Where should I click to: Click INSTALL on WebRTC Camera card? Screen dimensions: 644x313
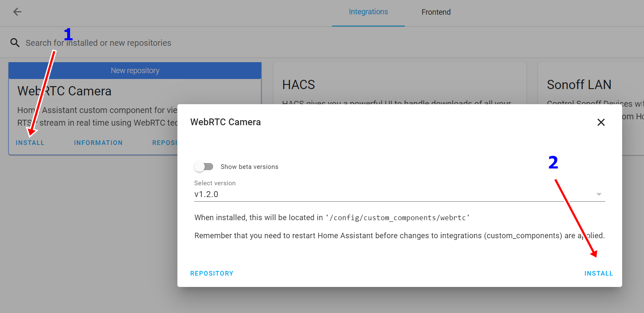click(x=30, y=143)
